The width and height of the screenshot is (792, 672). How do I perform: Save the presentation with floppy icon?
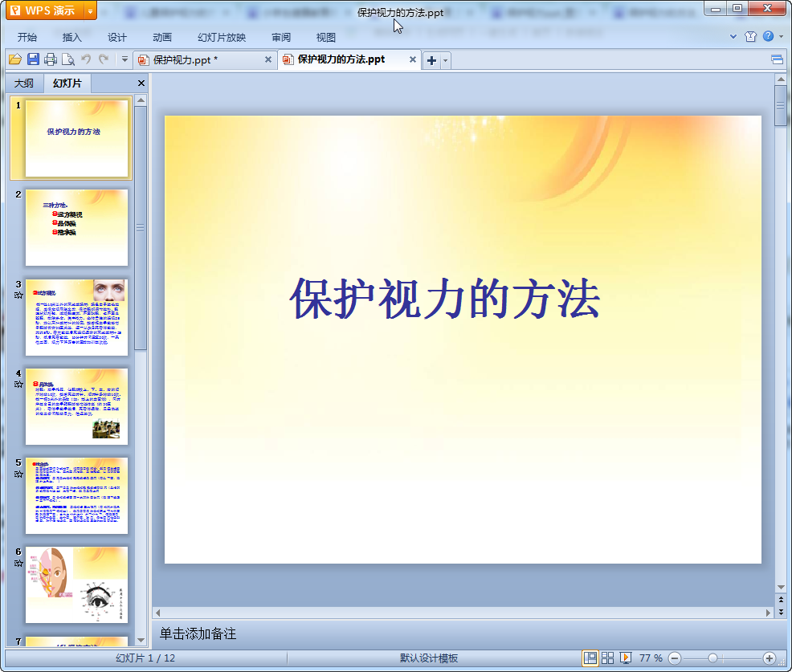[34, 59]
